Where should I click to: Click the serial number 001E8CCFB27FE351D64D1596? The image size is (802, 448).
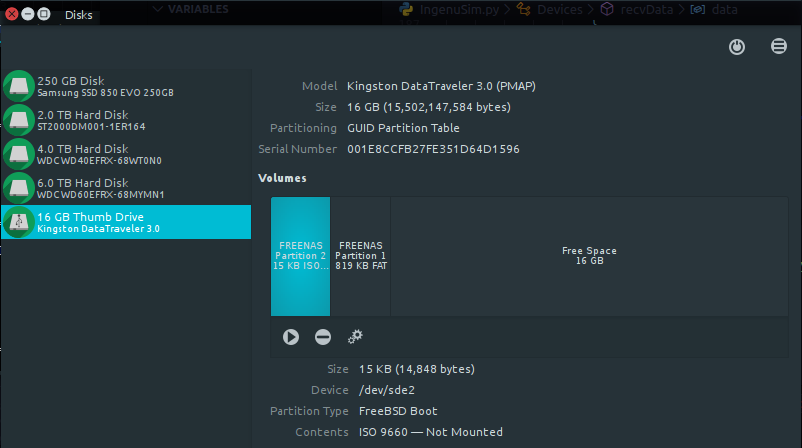click(433, 149)
